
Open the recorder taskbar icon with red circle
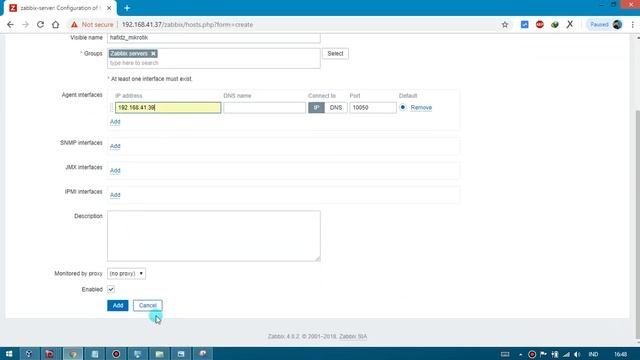coord(116,354)
